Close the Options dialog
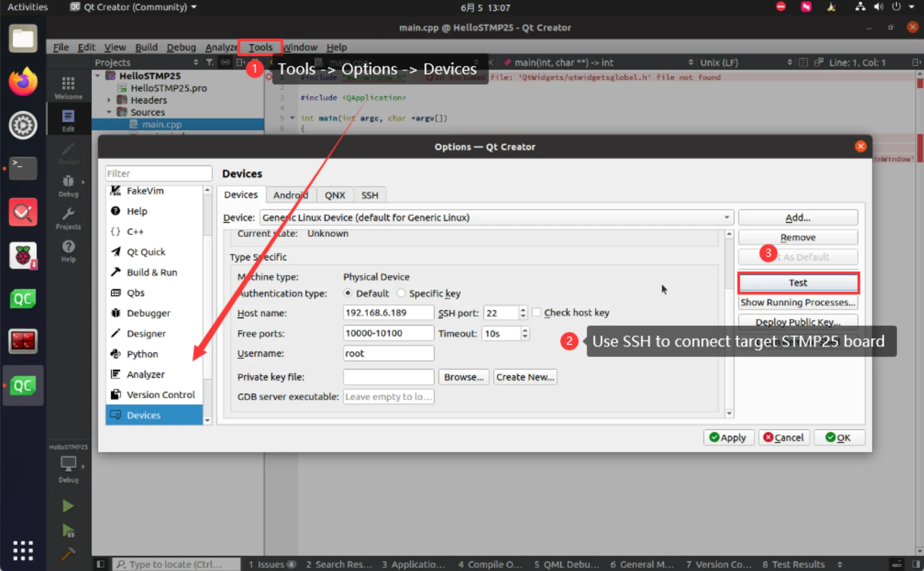 coord(860,146)
